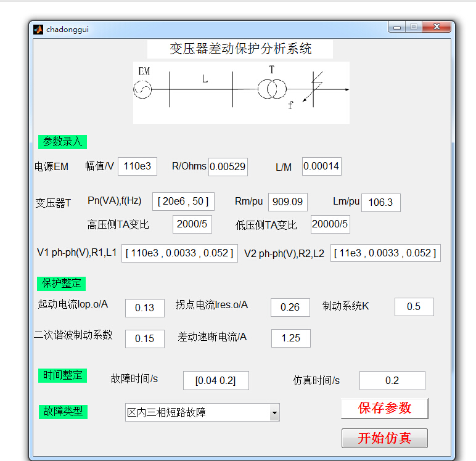Click the 保存参数 button
The image size is (476, 461).
point(385,409)
